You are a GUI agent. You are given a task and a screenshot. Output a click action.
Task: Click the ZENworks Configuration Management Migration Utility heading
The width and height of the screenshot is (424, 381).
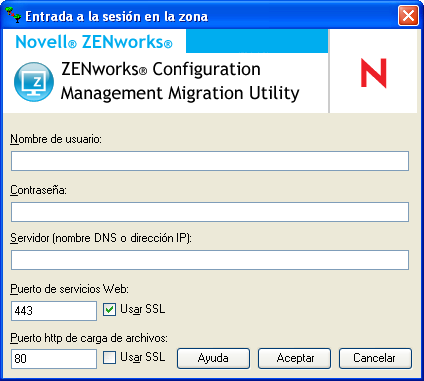(x=180, y=81)
